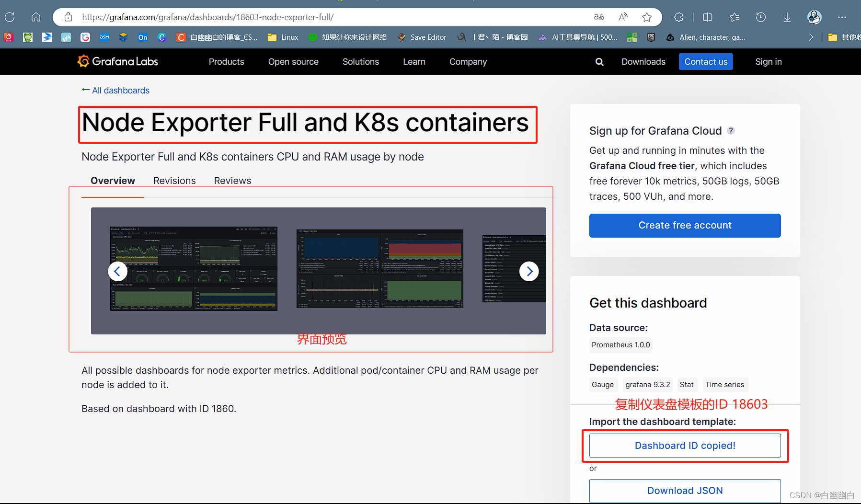The height and width of the screenshot is (504, 861).
Task: Open the browser extensions puzzle icon
Action: point(678,17)
